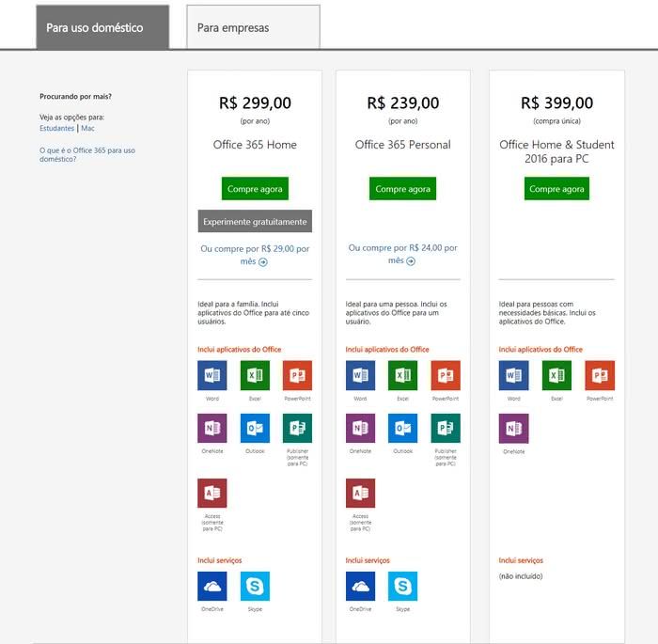Click the OneNote icon in Office 365 Home
This screenshot has width=658, height=644.
212,428
